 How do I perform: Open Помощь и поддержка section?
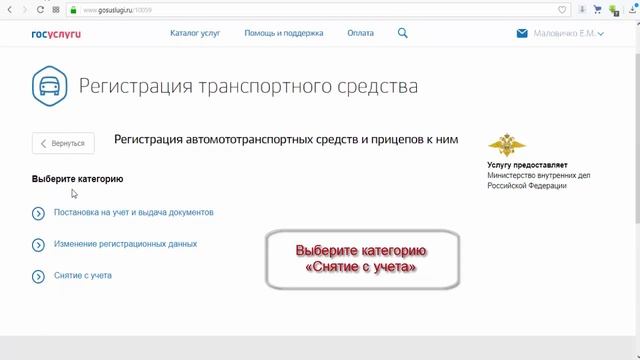click(x=284, y=33)
